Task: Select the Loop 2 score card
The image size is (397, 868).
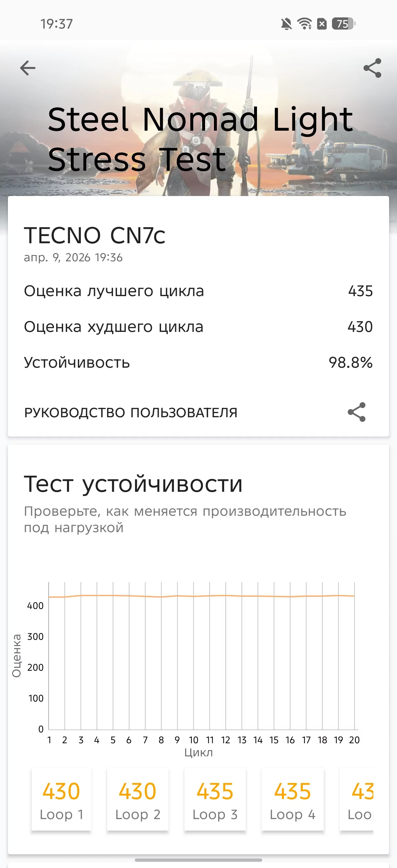Action: tap(138, 799)
